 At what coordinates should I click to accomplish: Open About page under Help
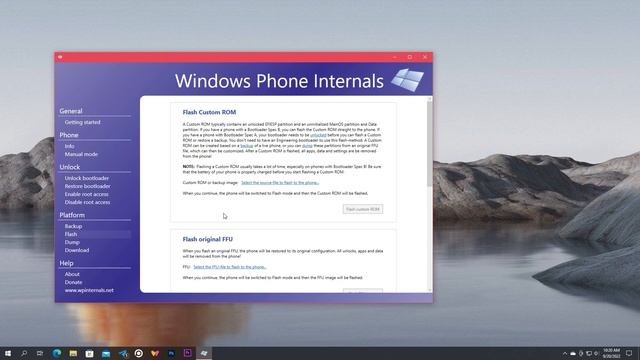[x=72, y=274]
